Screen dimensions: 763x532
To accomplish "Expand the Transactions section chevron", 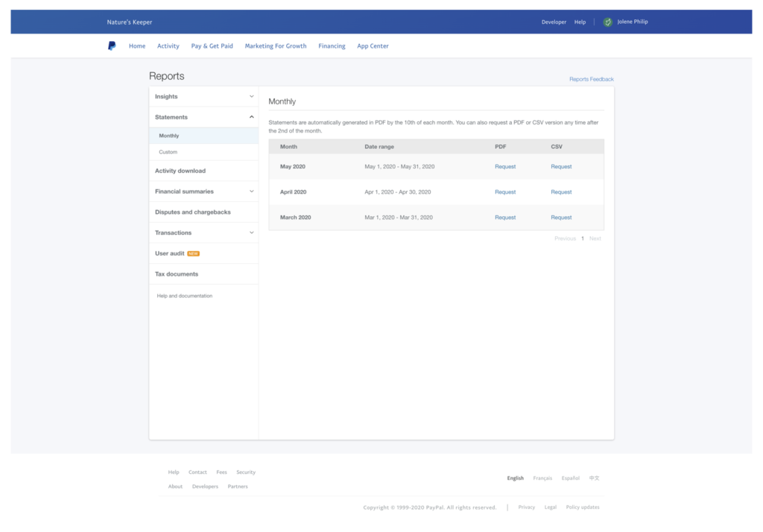I will point(252,232).
